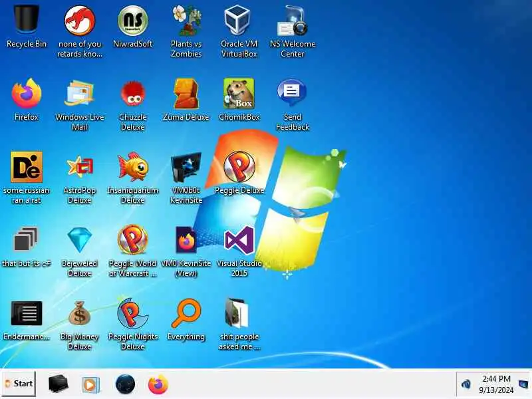Click the show desktop tray icon
The width and height of the screenshot is (532, 399).
click(523, 384)
